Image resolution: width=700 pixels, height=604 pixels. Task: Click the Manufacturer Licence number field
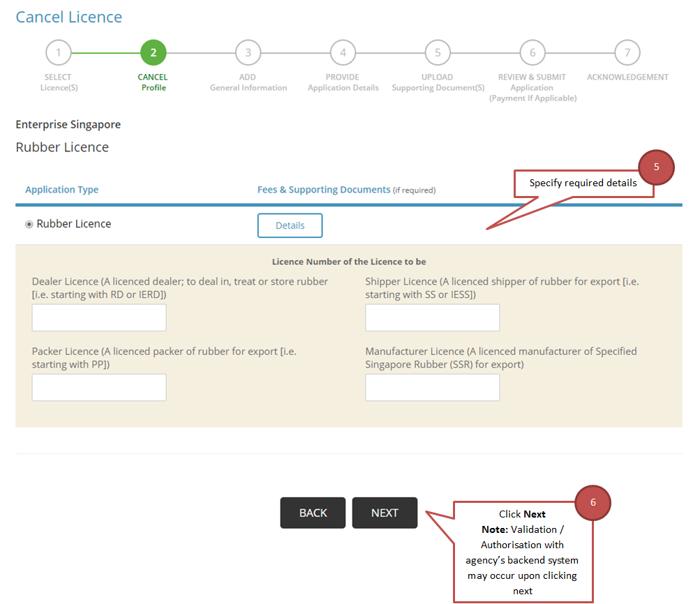click(432, 387)
